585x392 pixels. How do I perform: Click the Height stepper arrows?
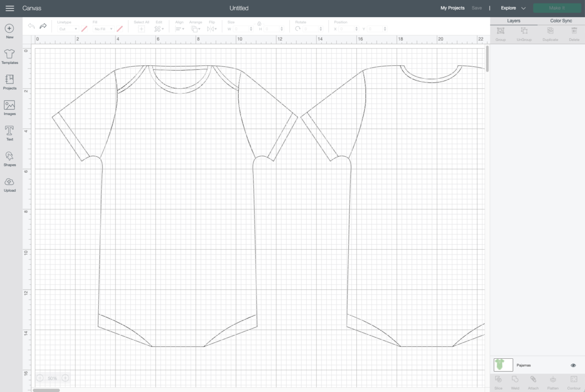pos(282,29)
